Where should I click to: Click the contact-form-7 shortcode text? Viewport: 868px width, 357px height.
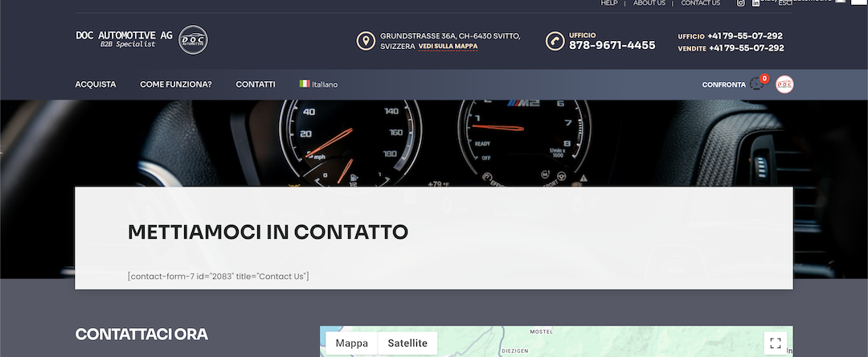(218, 276)
